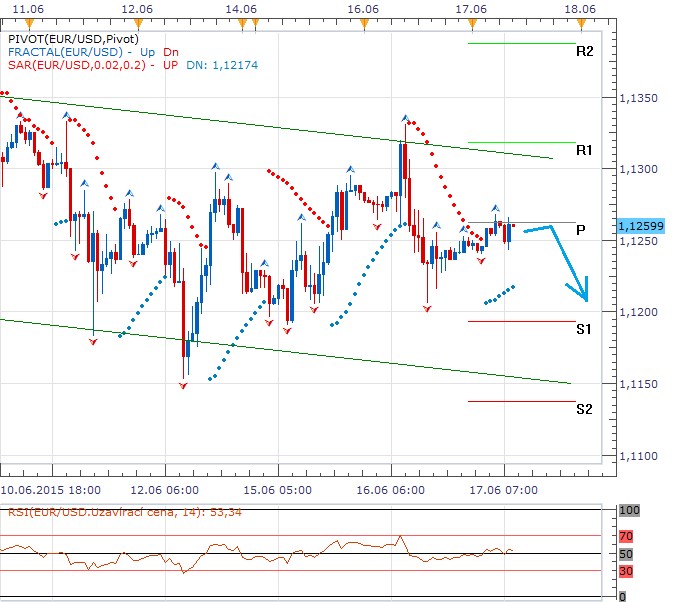Click the S2 support level label
Viewport: 674px width, 602px height.
click(585, 408)
